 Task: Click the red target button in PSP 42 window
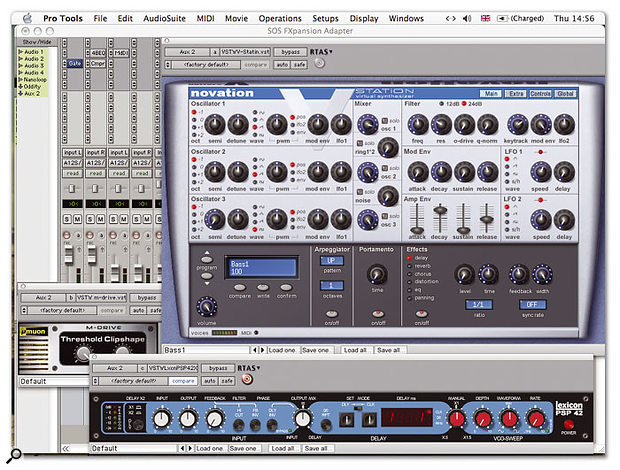pyautogui.click(x=247, y=379)
